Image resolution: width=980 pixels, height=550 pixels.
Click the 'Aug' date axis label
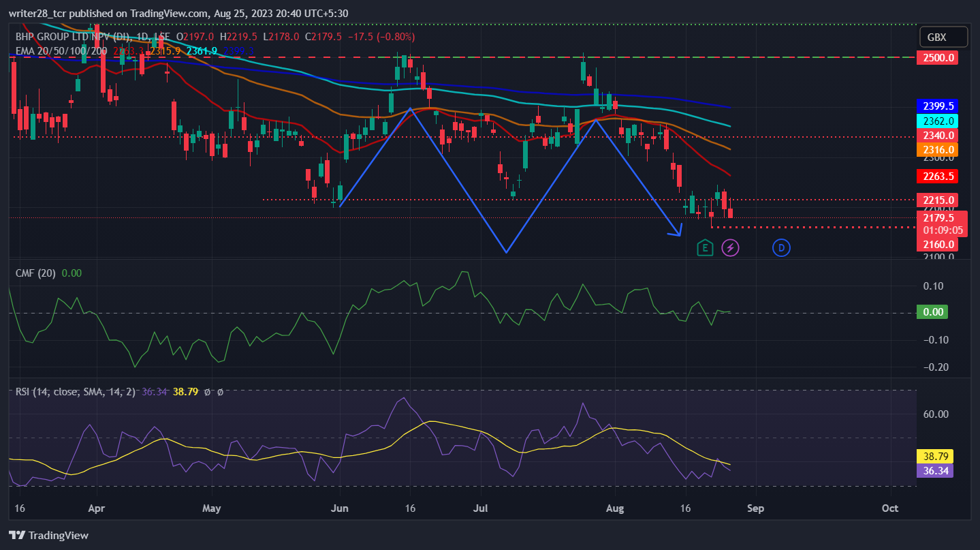click(615, 508)
